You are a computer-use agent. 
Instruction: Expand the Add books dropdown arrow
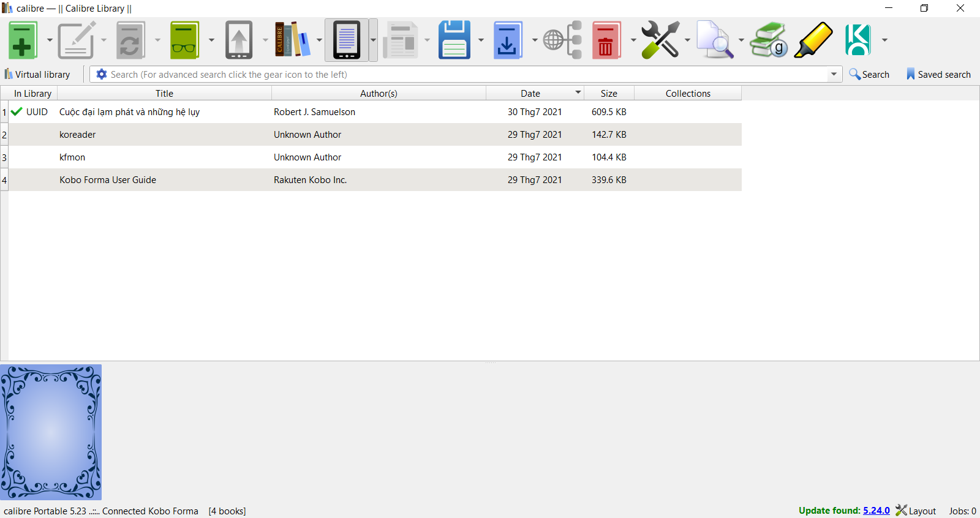click(50, 40)
